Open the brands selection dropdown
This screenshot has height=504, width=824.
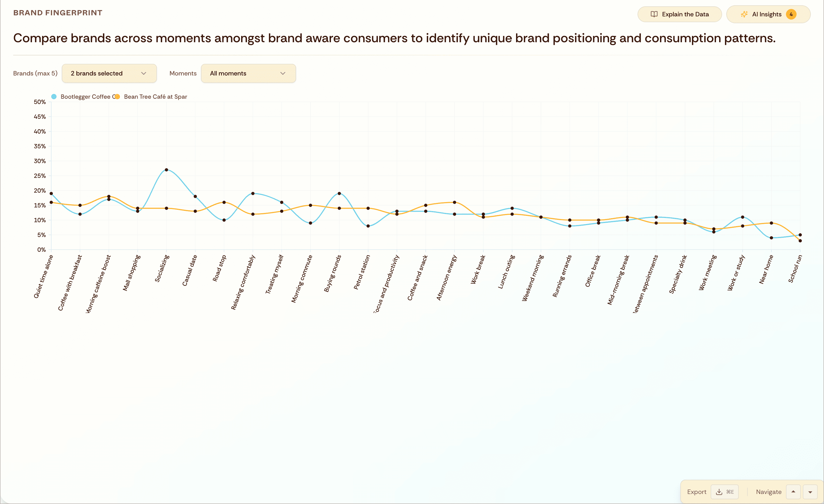tap(109, 73)
